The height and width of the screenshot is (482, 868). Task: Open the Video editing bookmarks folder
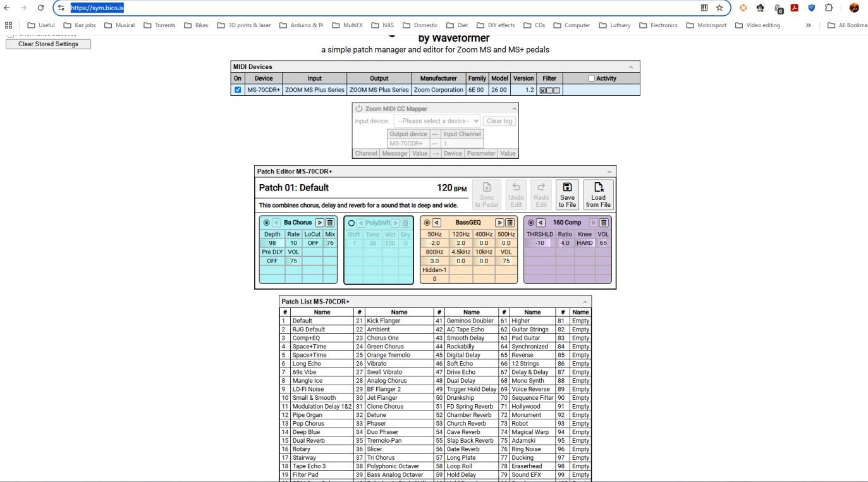click(757, 25)
